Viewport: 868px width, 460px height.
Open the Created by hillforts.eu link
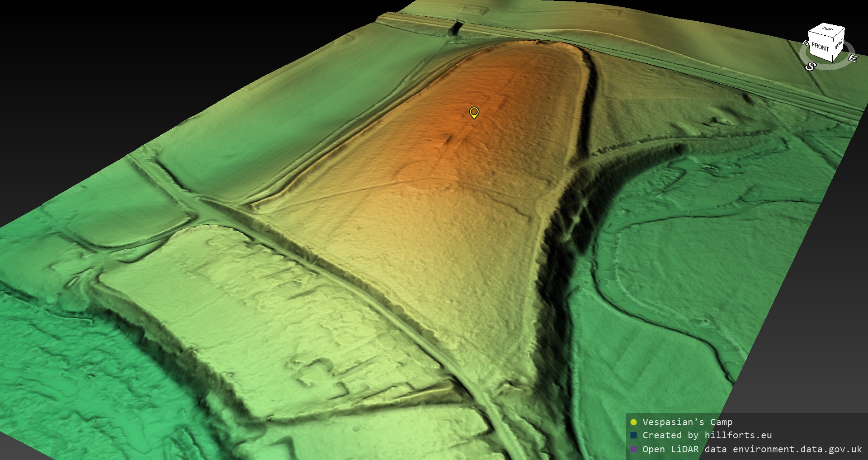pos(707,435)
